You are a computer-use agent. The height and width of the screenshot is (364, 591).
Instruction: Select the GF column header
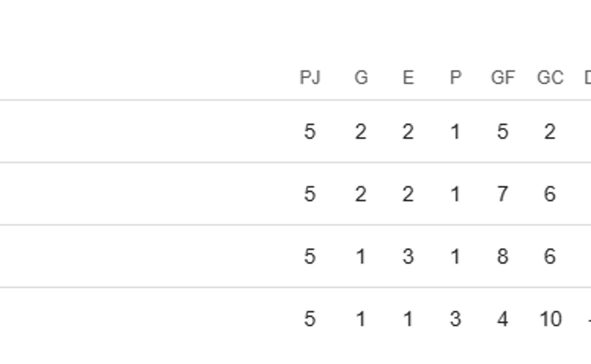[x=503, y=78]
